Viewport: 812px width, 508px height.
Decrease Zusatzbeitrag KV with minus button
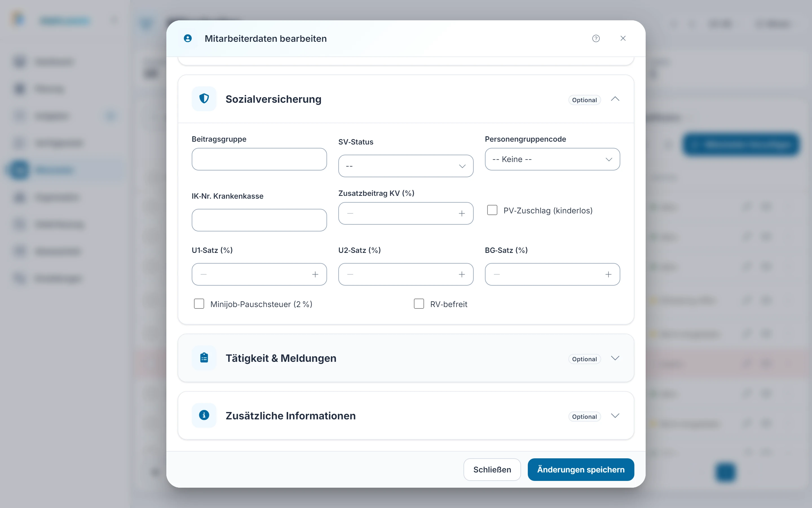[x=350, y=213]
